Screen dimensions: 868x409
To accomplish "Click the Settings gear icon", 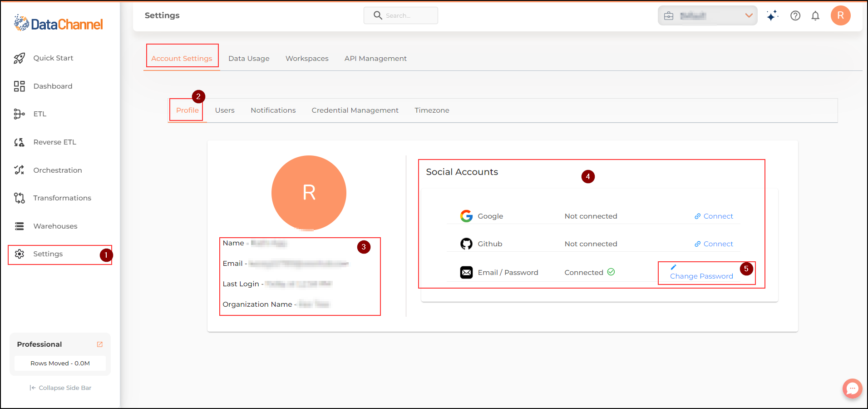I will 20,254.
